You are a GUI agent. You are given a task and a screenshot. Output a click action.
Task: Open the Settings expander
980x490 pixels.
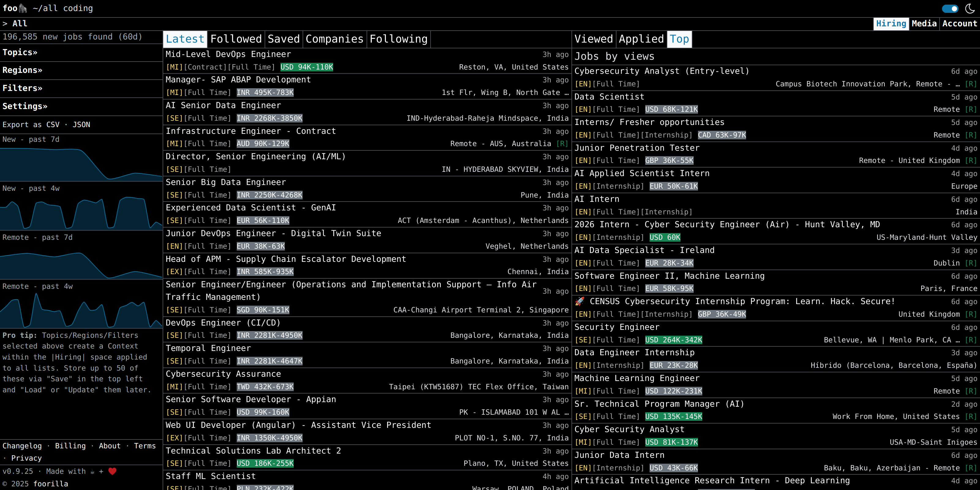click(x=25, y=106)
